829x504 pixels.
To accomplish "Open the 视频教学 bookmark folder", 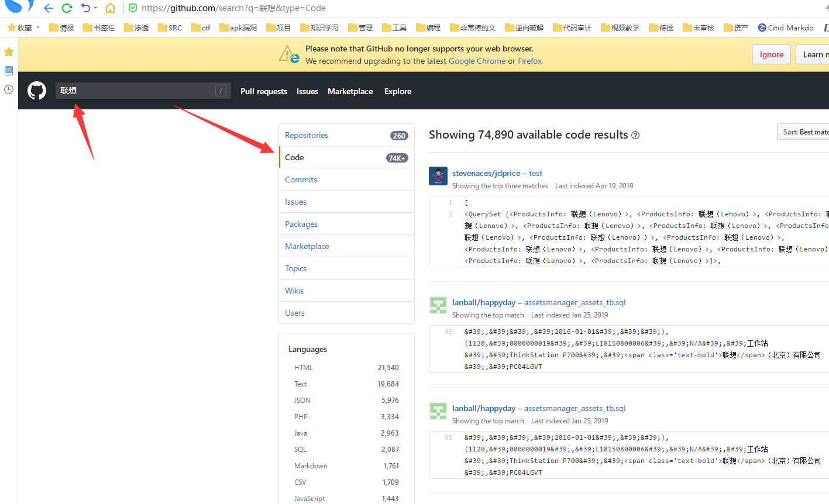I will pos(620,27).
